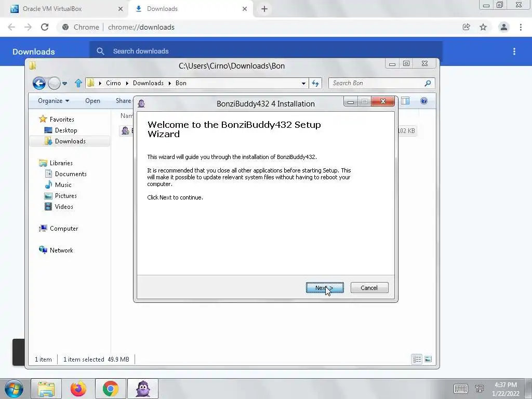Viewport: 532px width, 399px height.
Task: Open Chrome from taskbar
Action: [x=111, y=389]
